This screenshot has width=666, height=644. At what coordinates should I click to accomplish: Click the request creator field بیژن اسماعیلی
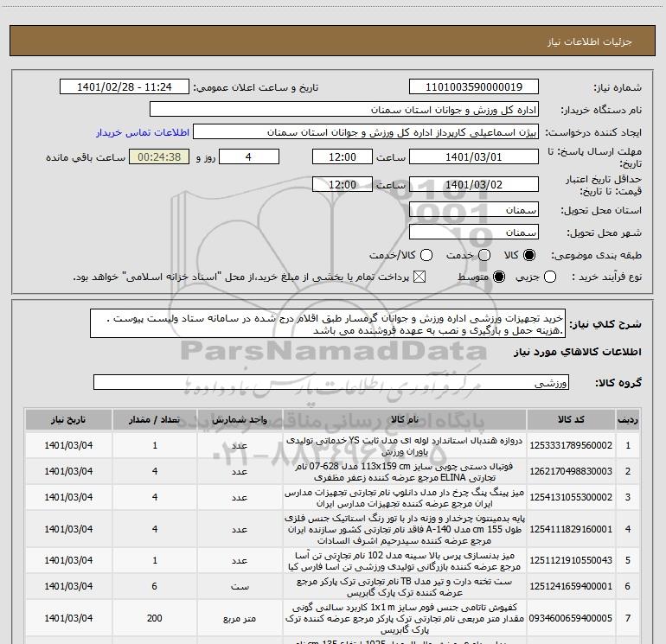pos(366,132)
